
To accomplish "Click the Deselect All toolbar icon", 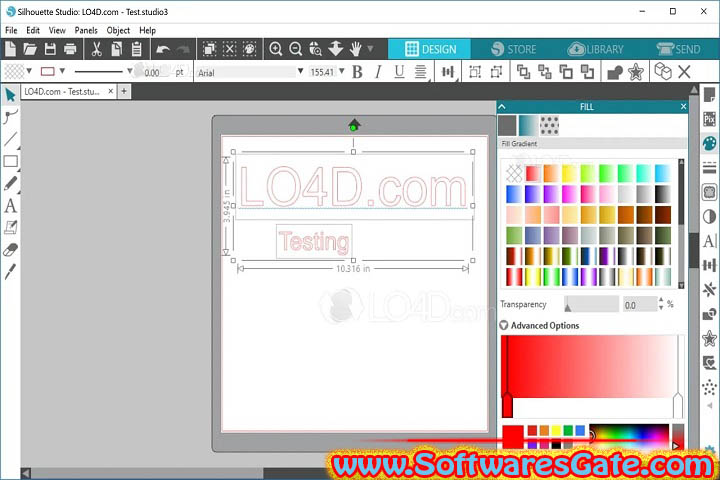I will pyautogui.click(x=229, y=49).
